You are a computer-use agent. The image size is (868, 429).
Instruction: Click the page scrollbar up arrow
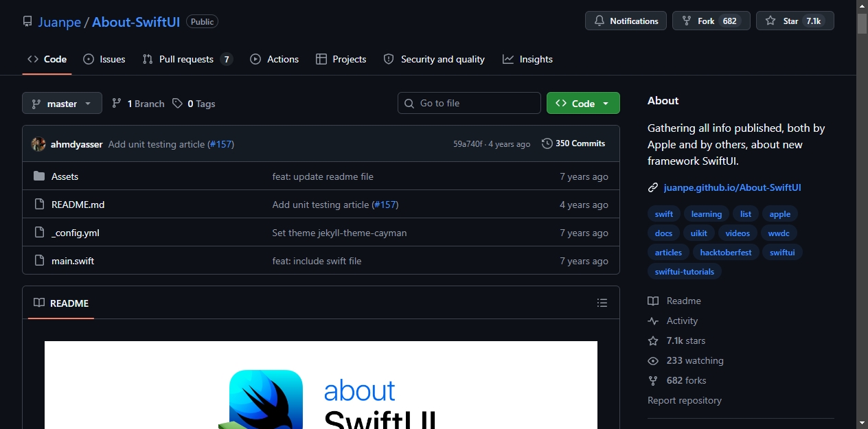[862, 5]
